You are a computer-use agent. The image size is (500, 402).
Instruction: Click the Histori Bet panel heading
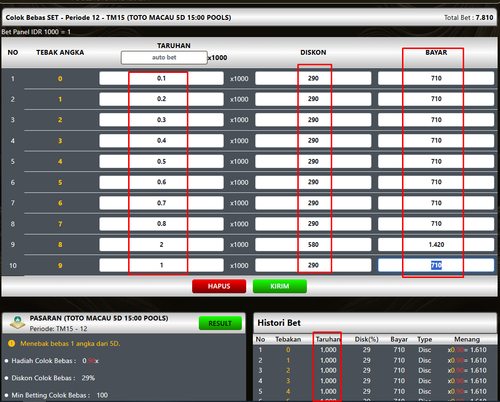click(x=279, y=323)
